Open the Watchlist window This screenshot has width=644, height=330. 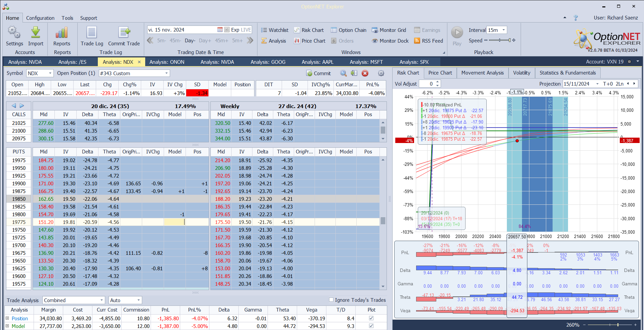tap(275, 30)
